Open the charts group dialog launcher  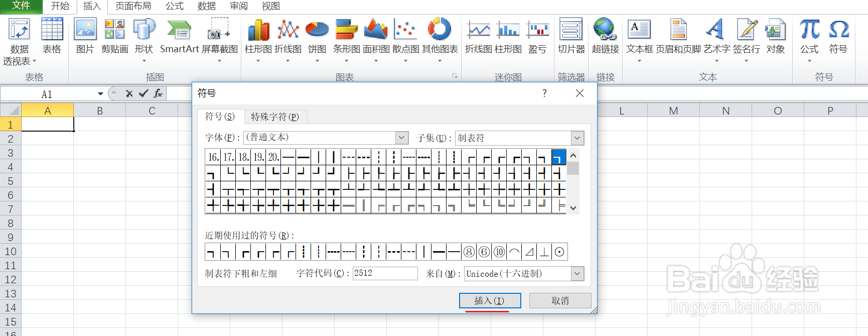point(455,76)
